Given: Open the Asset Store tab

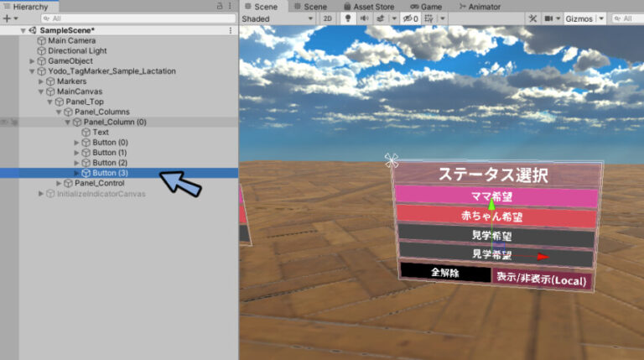Looking at the screenshot, I should click(x=369, y=7).
